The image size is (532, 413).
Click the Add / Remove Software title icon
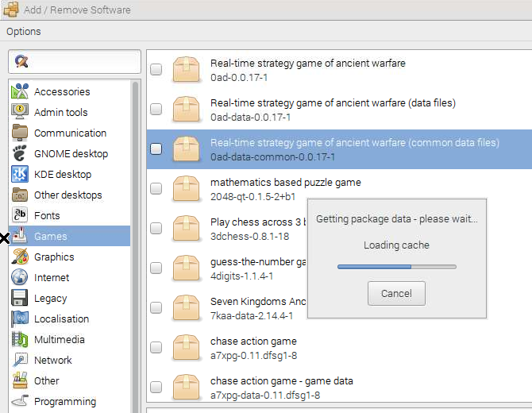[x=11, y=10]
